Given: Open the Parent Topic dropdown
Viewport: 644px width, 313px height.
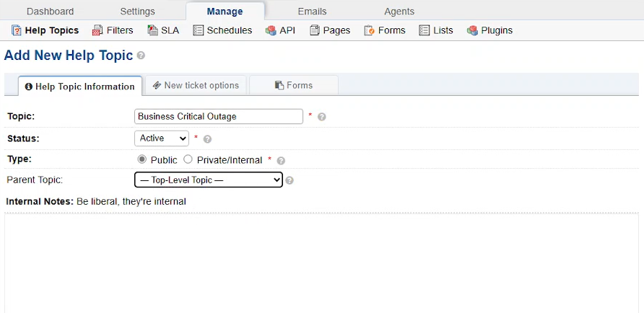Looking at the screenshot, I should click(209, 180).
